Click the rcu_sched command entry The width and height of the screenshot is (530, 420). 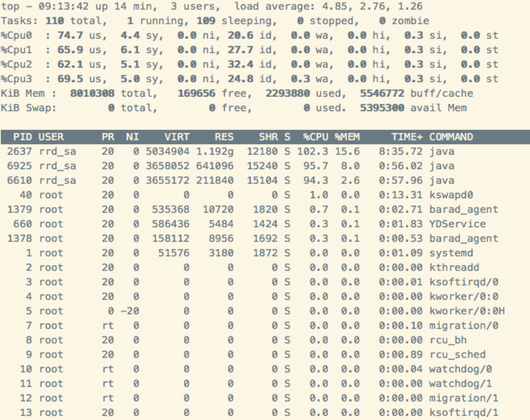tap(457, 355)
